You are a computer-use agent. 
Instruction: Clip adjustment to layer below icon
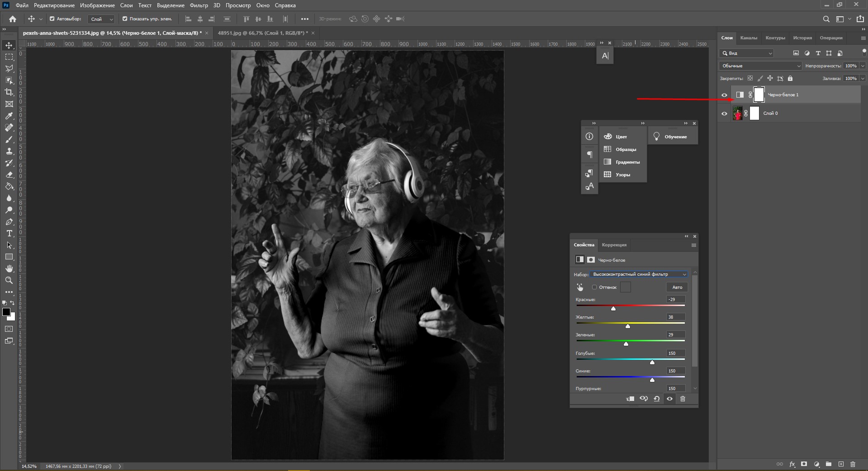tap(630, 399)
